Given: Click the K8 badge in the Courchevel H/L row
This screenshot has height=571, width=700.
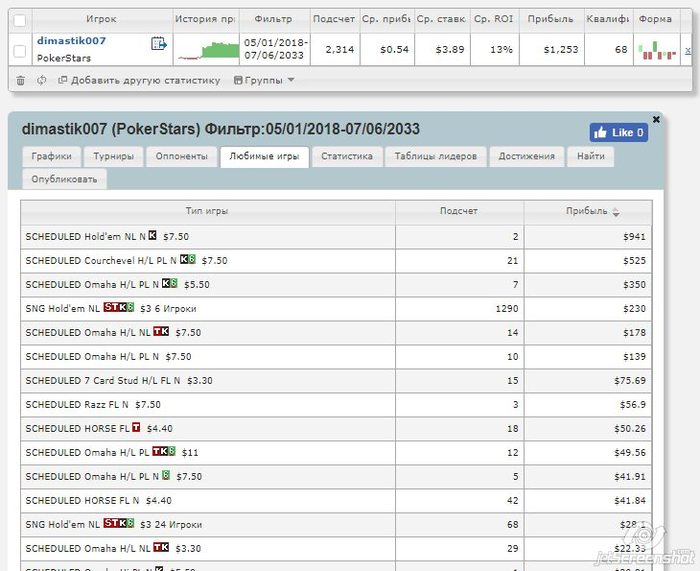Looking at the screenshot, I should click(188, 259).
